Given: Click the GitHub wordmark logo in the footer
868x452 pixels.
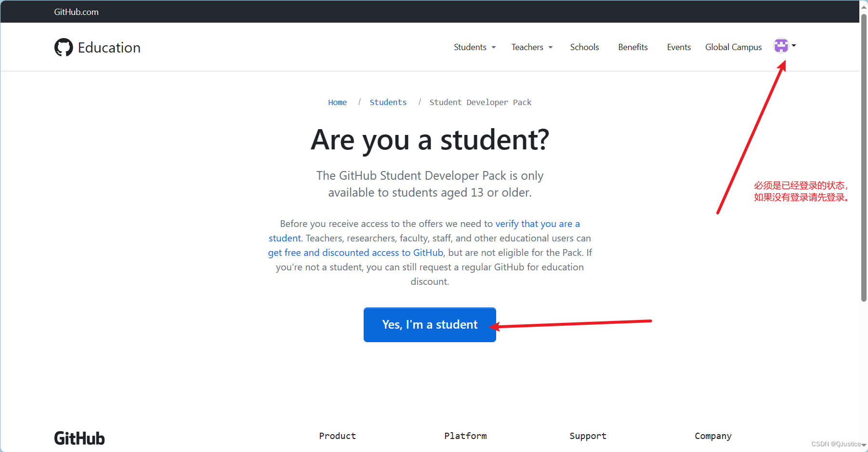Looking at the screenshot, I should pos(79,438).
